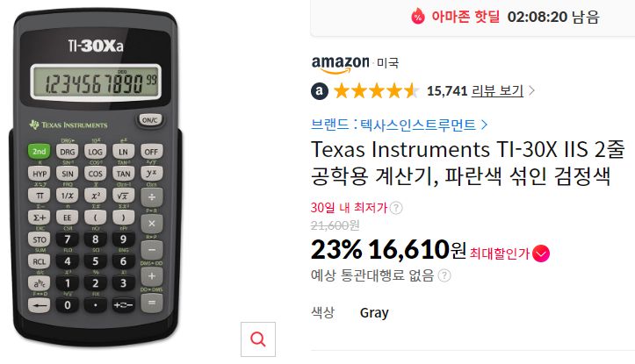Click the TI-30Xa calculator product image
The image size is (635, 364).
click(96, 178)
